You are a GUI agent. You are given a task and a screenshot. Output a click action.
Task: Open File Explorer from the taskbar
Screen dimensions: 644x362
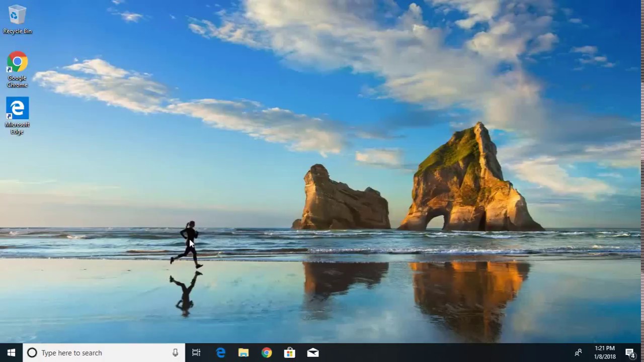click(x=244, y=353)
